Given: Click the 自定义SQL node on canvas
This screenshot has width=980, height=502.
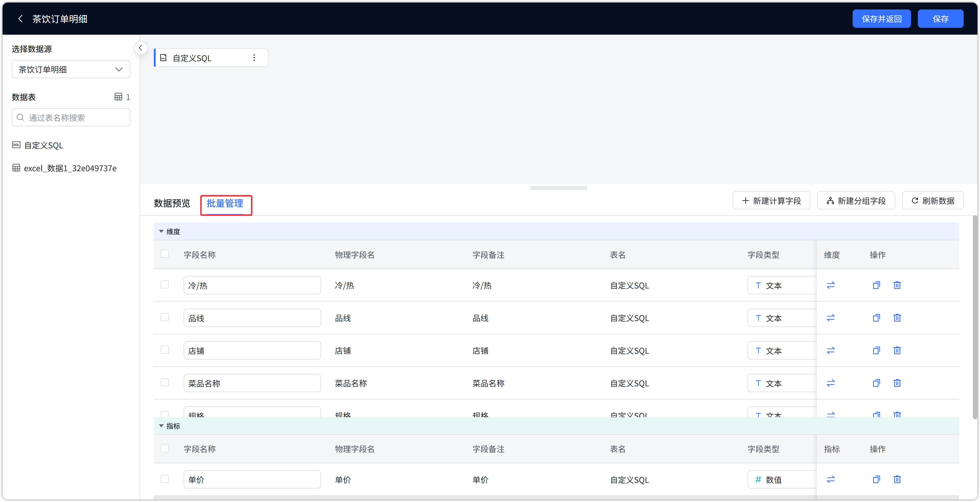Looking at the screenshot, I should [211, 58].
